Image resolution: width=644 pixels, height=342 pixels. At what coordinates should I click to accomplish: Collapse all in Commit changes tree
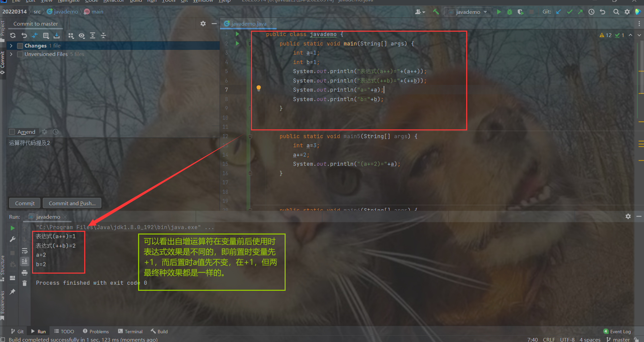[103, 35]
